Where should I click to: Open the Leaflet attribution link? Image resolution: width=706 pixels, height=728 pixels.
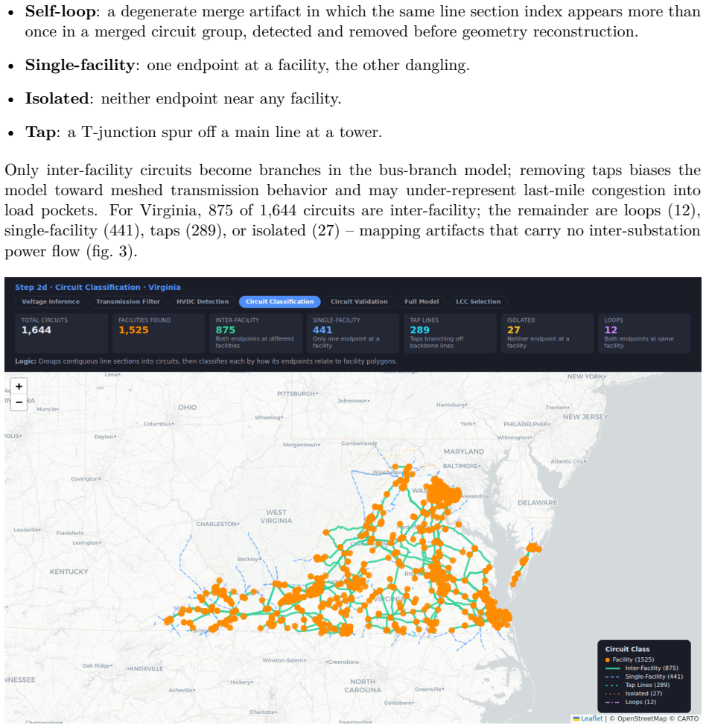click(x=591, y=719)
